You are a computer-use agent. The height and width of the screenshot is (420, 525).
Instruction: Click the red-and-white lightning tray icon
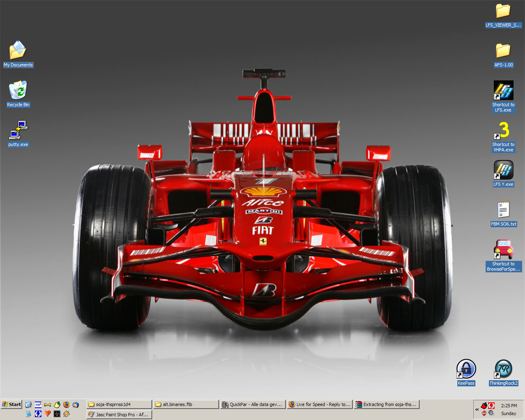pyautogui.click(x=491, y=406)
